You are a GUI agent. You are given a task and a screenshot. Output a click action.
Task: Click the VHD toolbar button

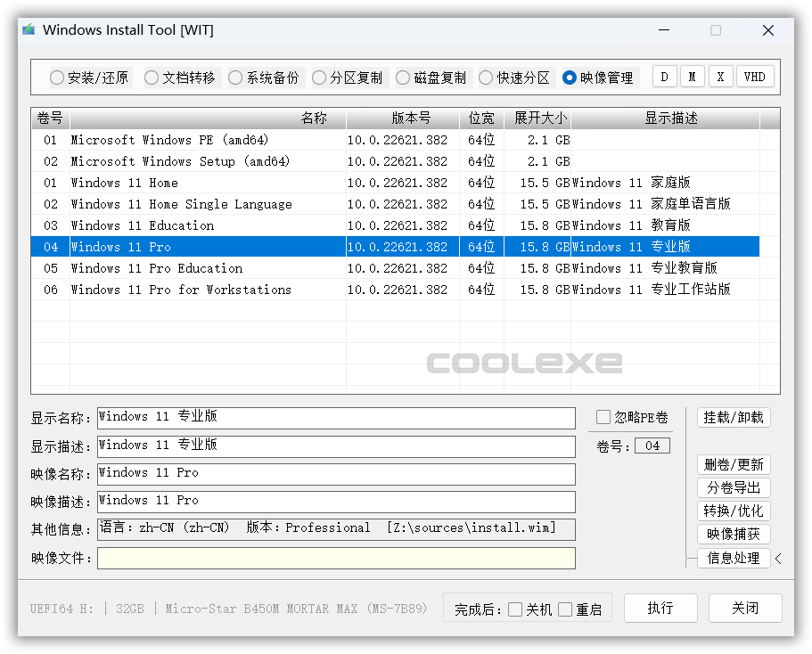755,78
